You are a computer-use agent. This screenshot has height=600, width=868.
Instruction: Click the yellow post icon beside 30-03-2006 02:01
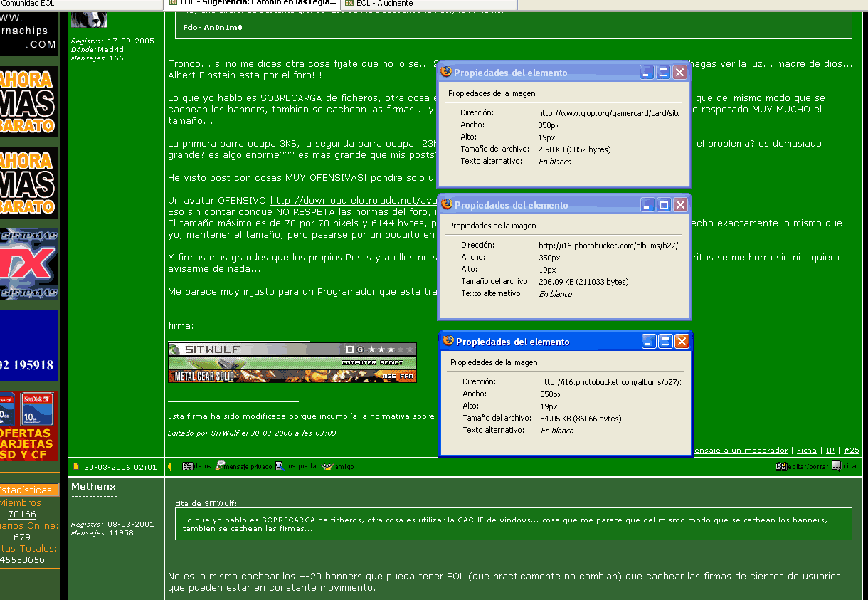coord(76,467)
